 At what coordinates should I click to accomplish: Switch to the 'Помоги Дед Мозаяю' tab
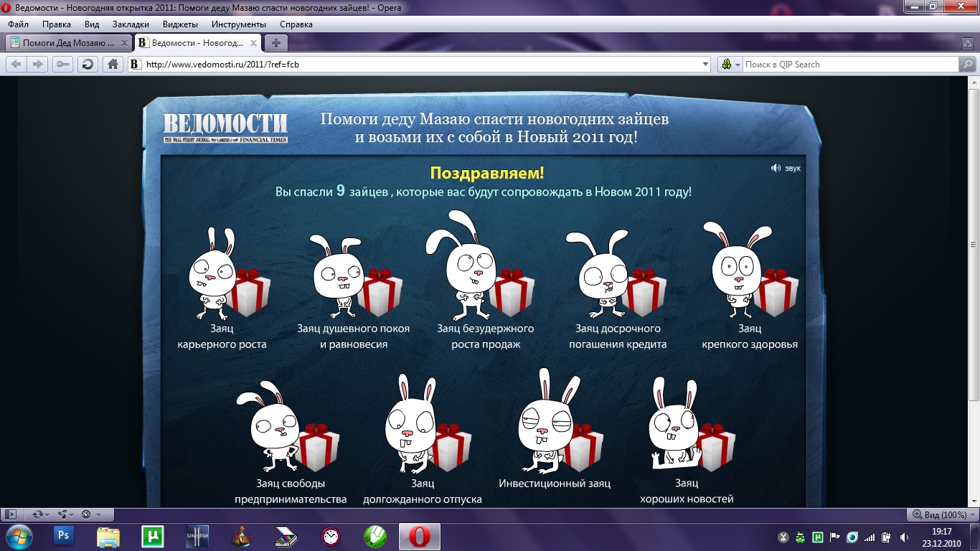[69, 43]
